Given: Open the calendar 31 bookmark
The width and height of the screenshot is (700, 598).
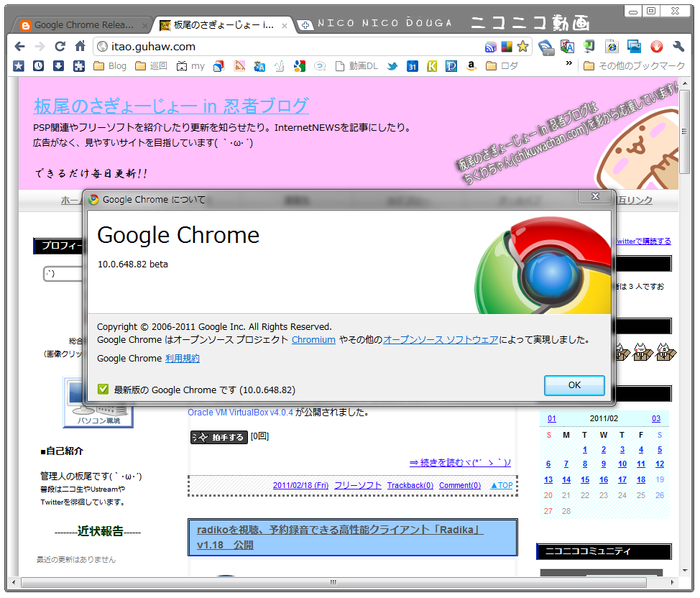Looking at the screenshot, I should click(x=412, y=66).
